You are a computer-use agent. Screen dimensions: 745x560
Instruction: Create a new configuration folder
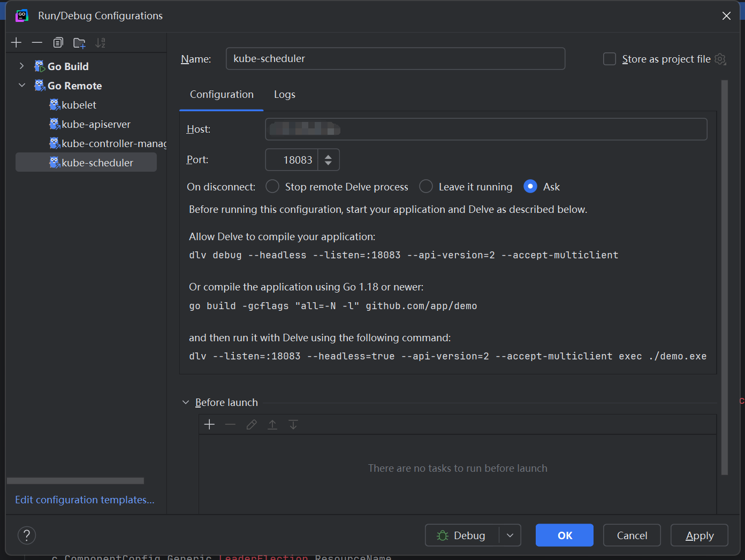pyautogui.click(x=79, y=43)
